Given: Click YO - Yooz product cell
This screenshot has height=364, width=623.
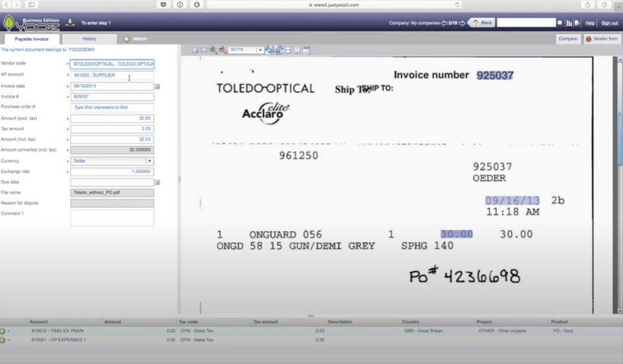Looking at the screenshot, I should (562, 331).
